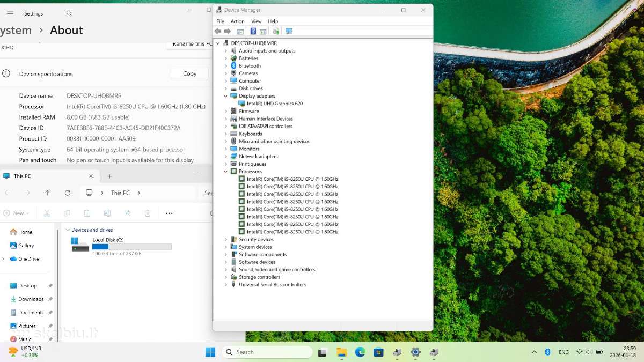This screenshot has height=362, width=644.
Task: Open the Action menu in Device Manager
Action: (238, 21)
